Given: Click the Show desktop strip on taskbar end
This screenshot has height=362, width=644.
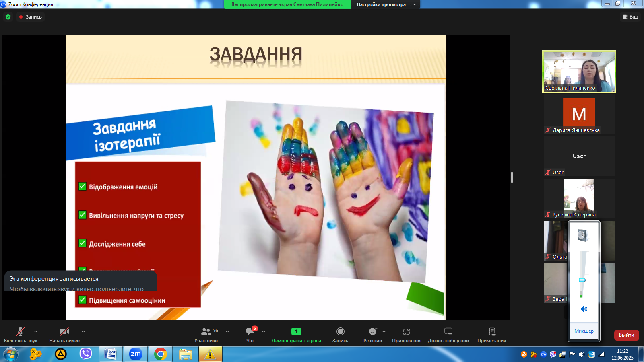Looking at the screenshot, I should click(x=641, y=354).
